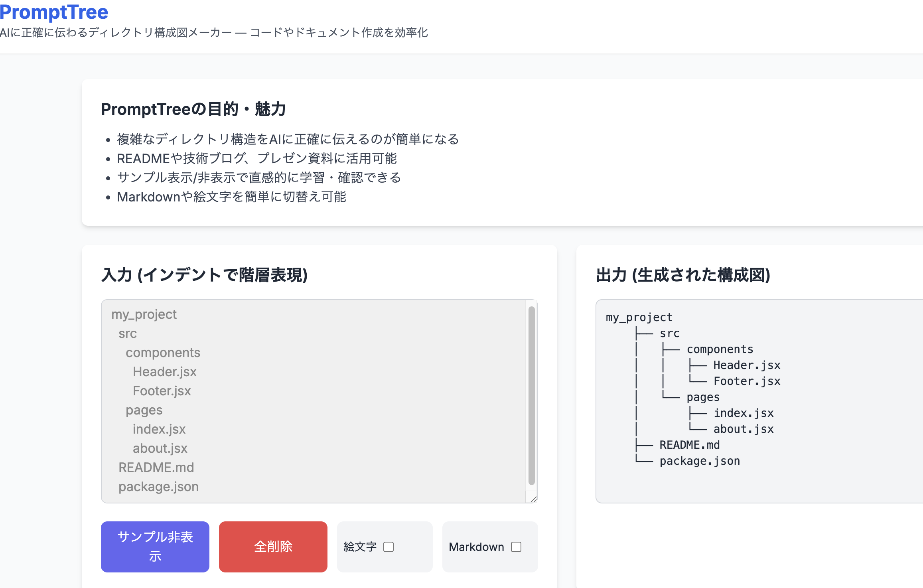Toggle the Markdown checkbox

(x=516, y=547)
